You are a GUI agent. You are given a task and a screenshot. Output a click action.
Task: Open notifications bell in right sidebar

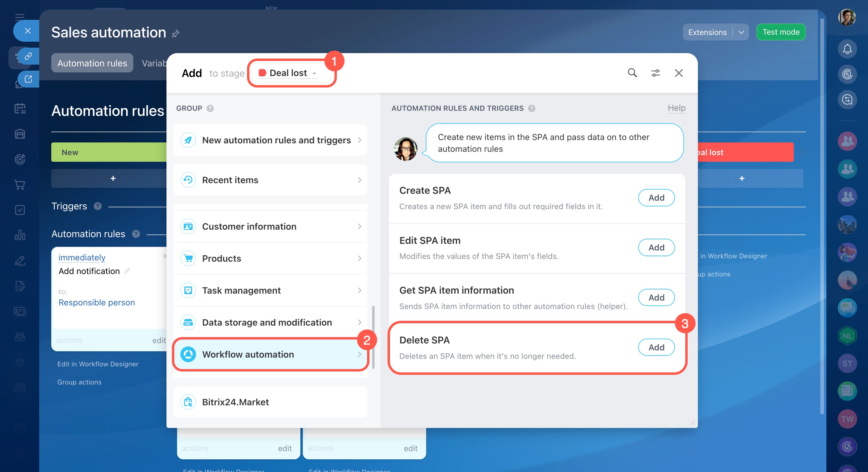click(x=847, y=49)
